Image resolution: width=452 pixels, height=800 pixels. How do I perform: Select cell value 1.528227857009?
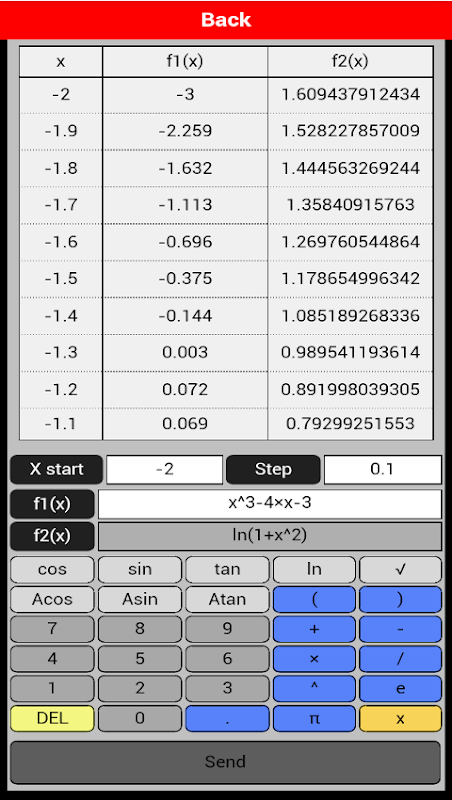(x=350, y=131)
